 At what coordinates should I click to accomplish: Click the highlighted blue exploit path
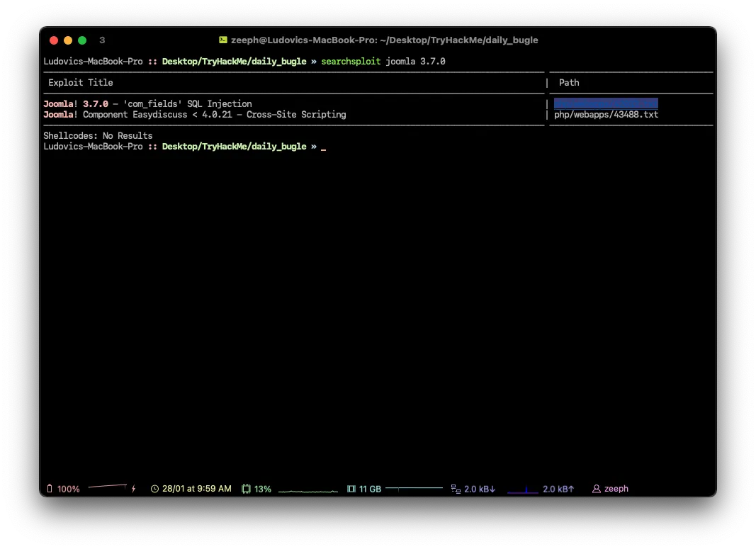[x=606, y=103]
